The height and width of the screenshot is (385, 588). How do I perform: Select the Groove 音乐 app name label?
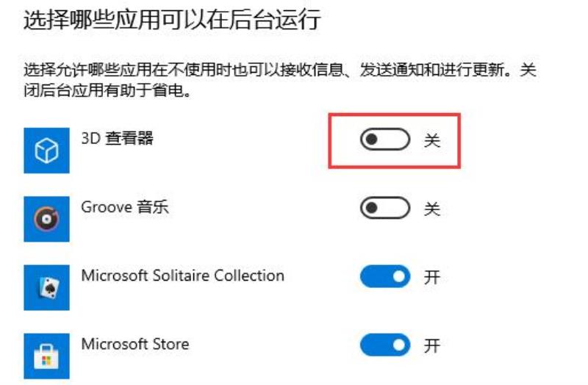(x=125, y=207)
